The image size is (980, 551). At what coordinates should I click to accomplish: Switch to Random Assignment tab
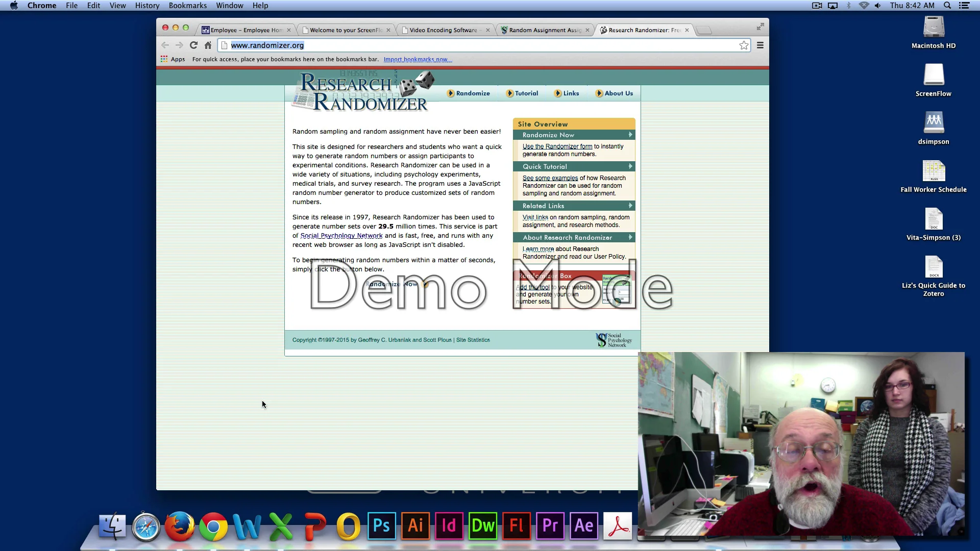point(545,30)
